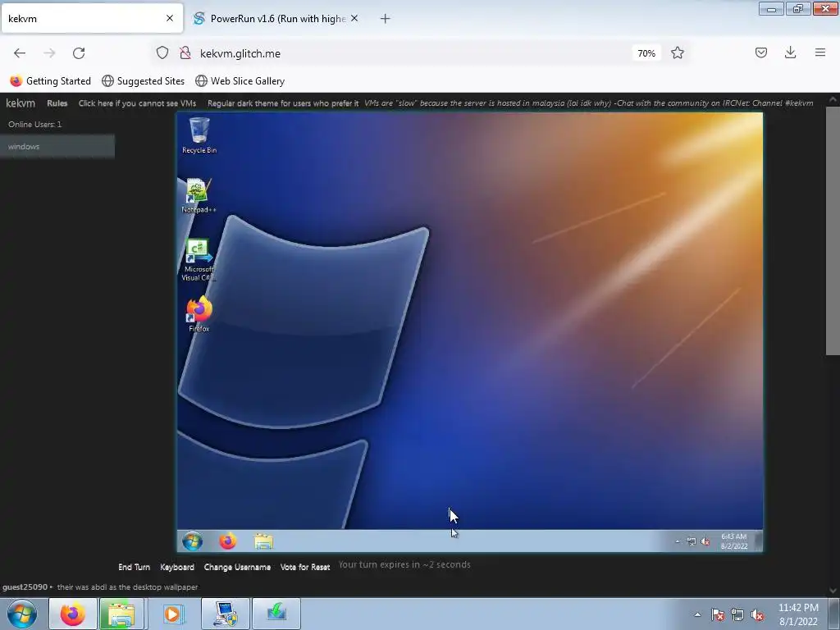
Task: Reset the 70% zoom level indicator
Action: click(646, 53)
